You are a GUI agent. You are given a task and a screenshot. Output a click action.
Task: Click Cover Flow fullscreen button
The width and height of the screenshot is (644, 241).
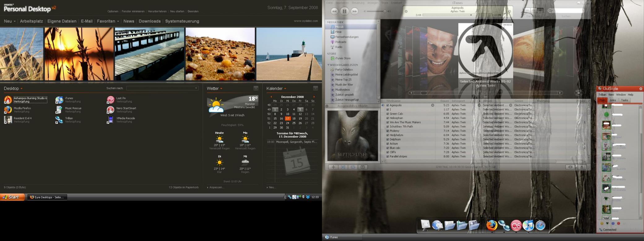[x=578, y=93]
